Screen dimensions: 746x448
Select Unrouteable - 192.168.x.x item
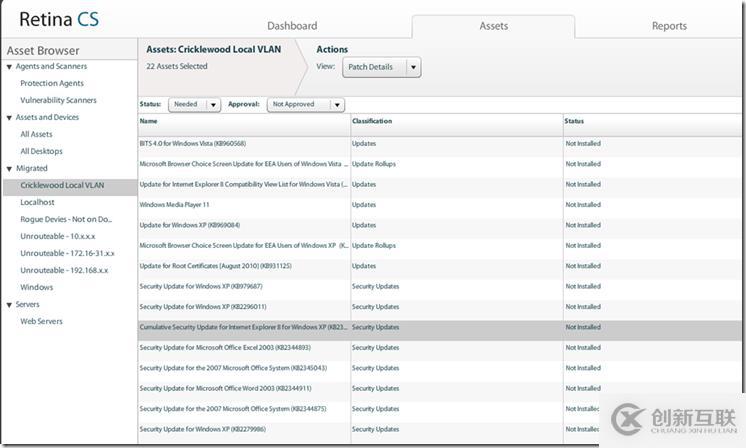[64, 270]
